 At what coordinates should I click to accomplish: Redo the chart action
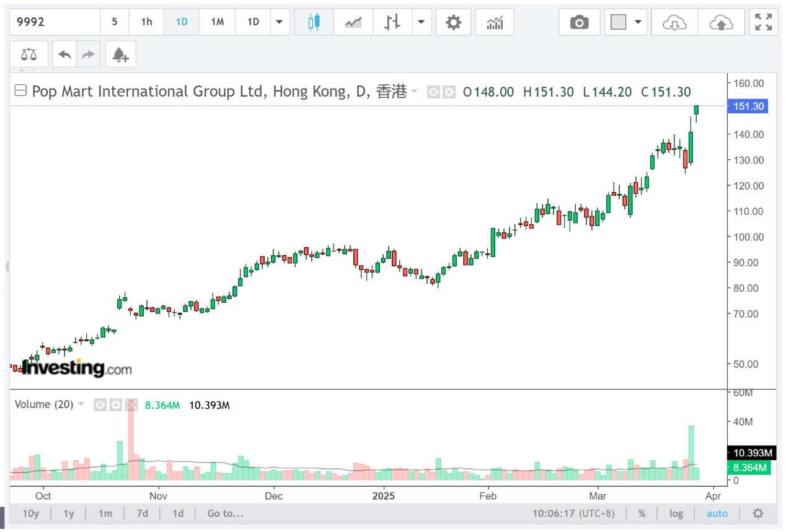(88, 55)
